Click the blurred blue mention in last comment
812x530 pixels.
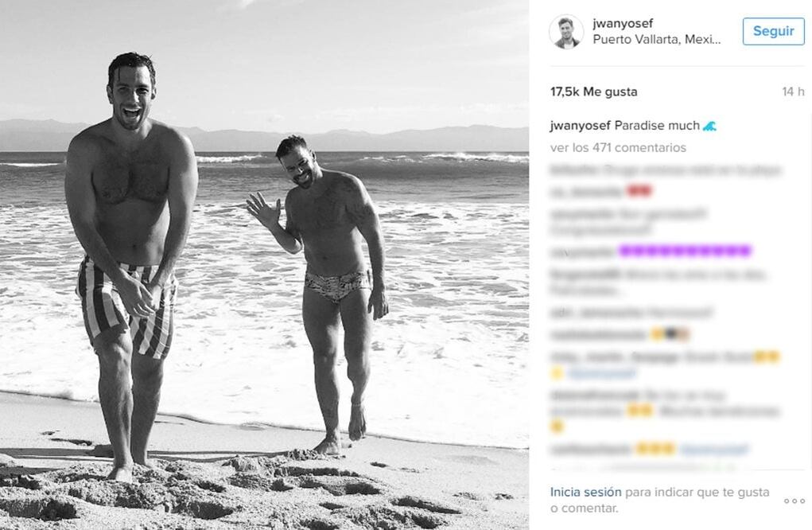[x=715, y=450]
